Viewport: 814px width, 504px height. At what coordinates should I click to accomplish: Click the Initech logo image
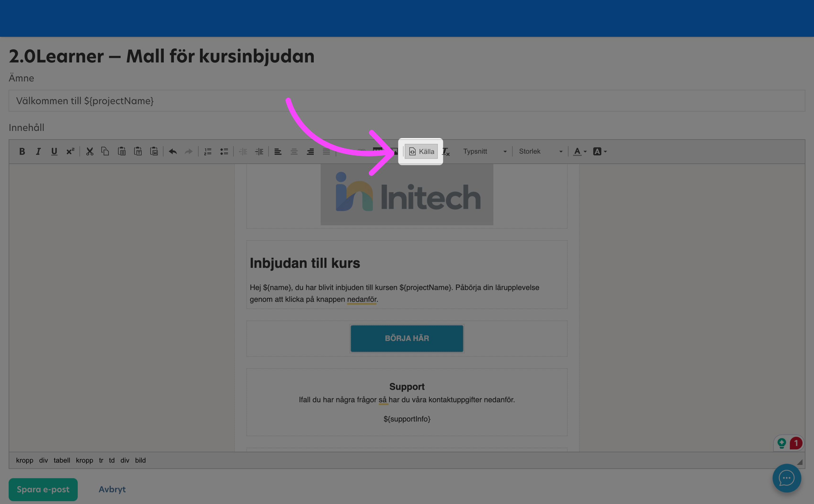pyautogui.click(x=407, y=195)
